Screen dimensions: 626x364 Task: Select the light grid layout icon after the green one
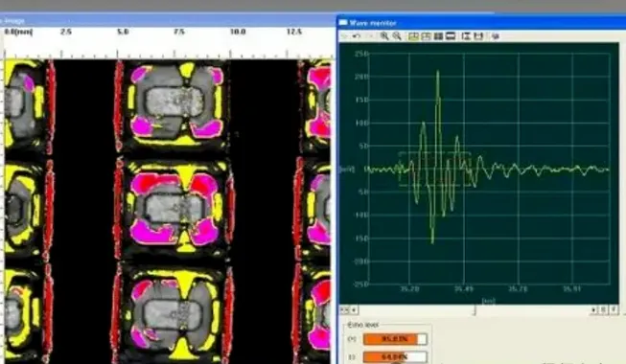(426, 36)
